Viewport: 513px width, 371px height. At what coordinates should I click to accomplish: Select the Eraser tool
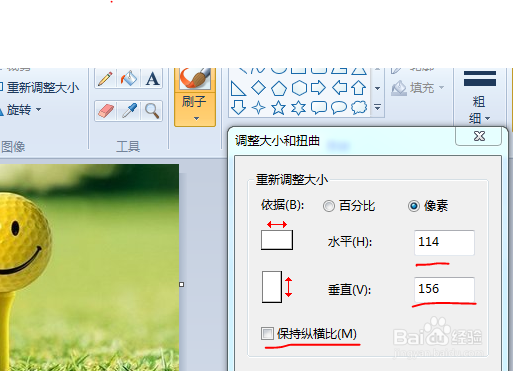tap(106, 111)
